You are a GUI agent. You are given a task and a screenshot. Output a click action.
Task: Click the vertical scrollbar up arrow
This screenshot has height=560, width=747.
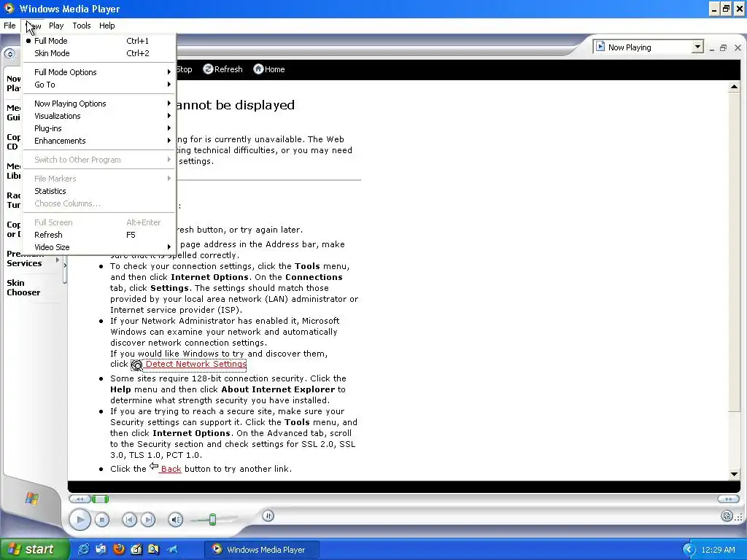coord(734,87)
